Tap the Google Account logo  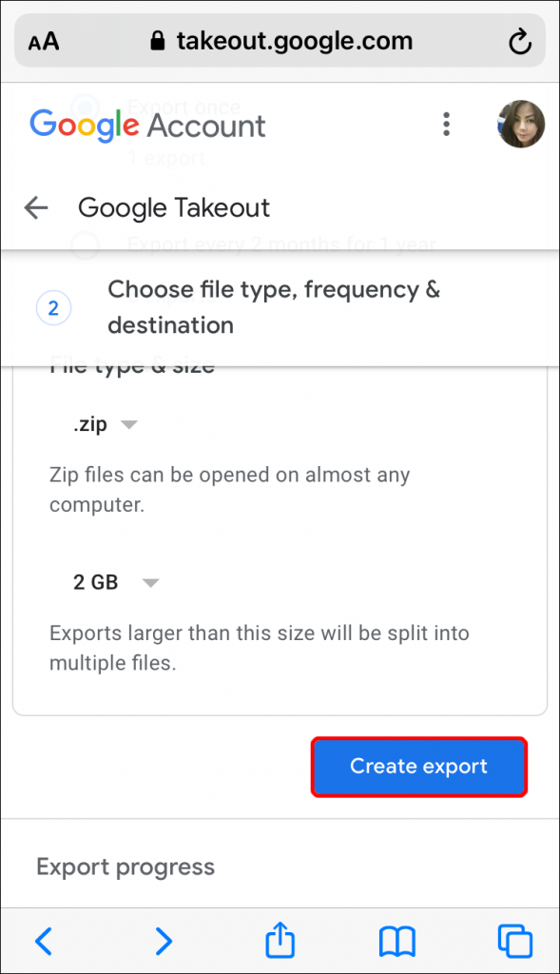147,124
